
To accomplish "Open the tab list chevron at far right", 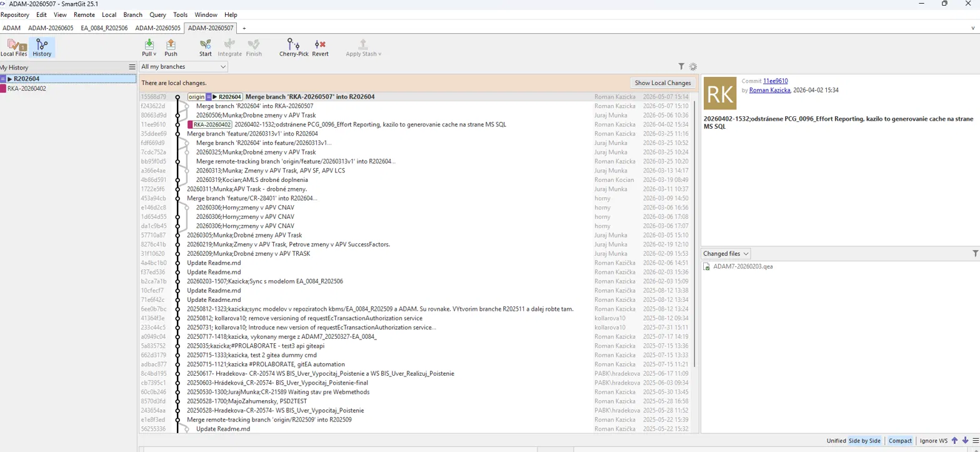I will [x=972, y=28].
